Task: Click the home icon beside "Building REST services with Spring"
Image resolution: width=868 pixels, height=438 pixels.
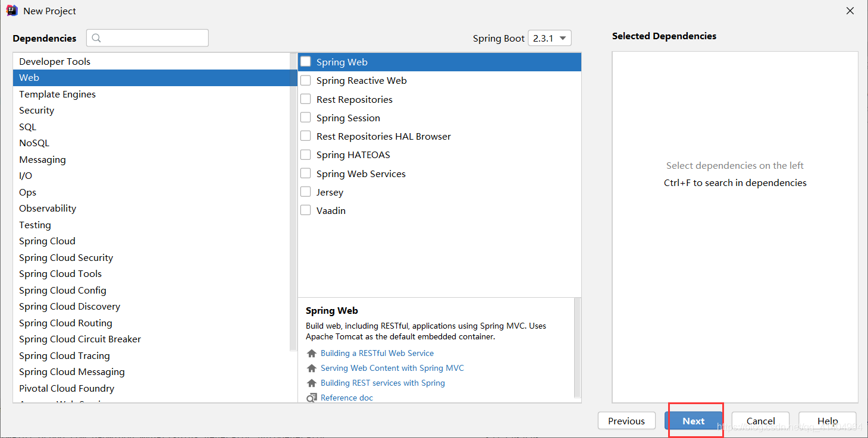Action: [312, 383]
